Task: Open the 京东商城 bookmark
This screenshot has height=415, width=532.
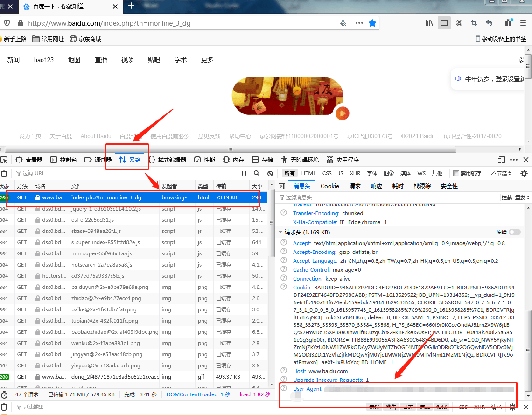Action: (x=85, y=39)
